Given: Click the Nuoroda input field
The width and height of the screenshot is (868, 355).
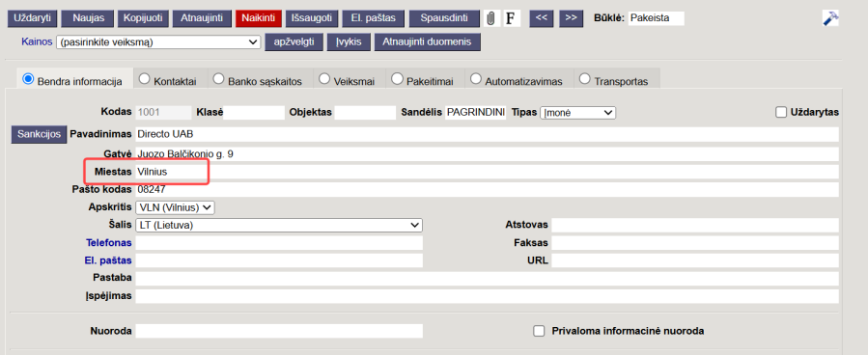Looking at the screenshot, I should coord(279,331).
